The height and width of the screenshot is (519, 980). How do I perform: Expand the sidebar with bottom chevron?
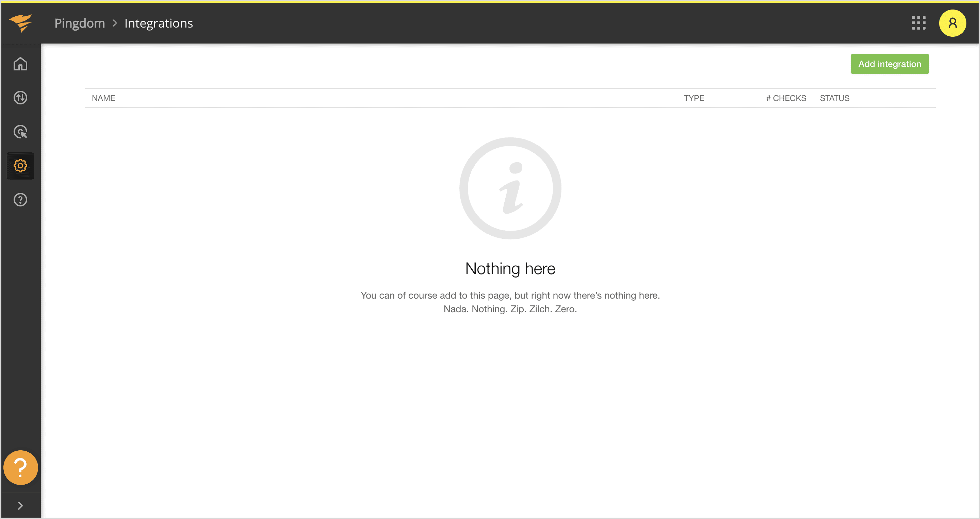(20, 505)
